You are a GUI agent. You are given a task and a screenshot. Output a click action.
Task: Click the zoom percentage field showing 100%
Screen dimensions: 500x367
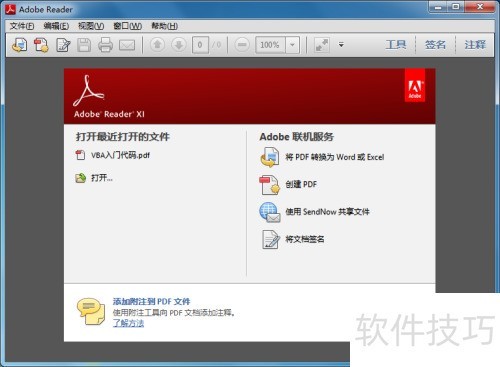tap(270, 45)
